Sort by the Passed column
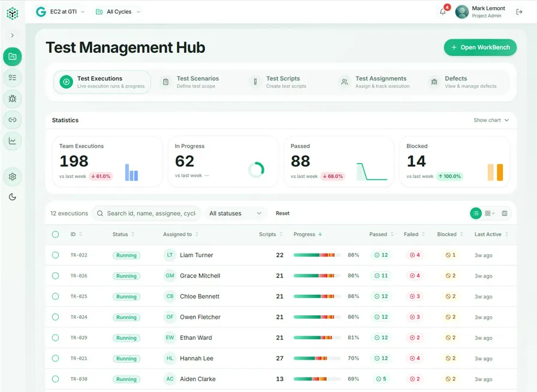The height and width of the screenshot is (392, 537). click(x=381, y=234)
